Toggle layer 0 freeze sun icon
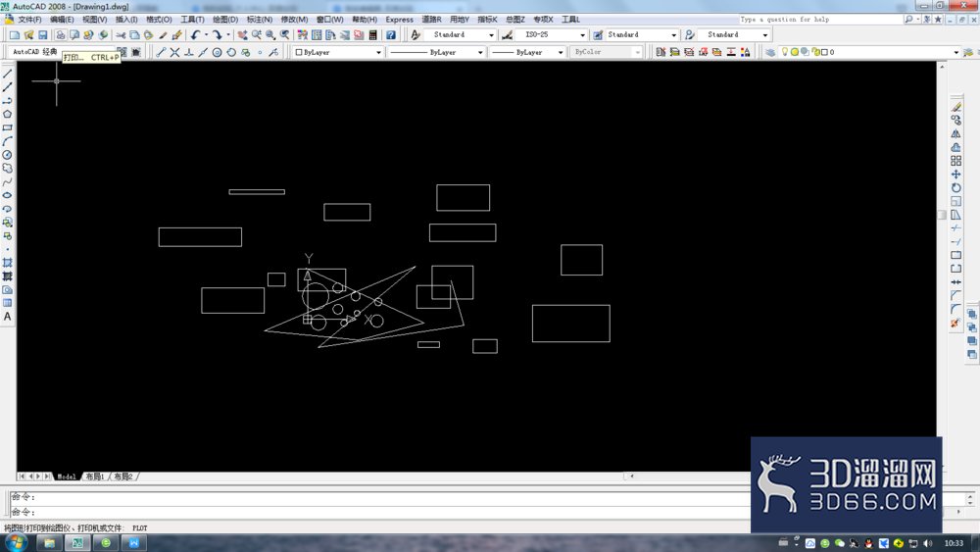The image size is (980, 552). tap(795, 52)
